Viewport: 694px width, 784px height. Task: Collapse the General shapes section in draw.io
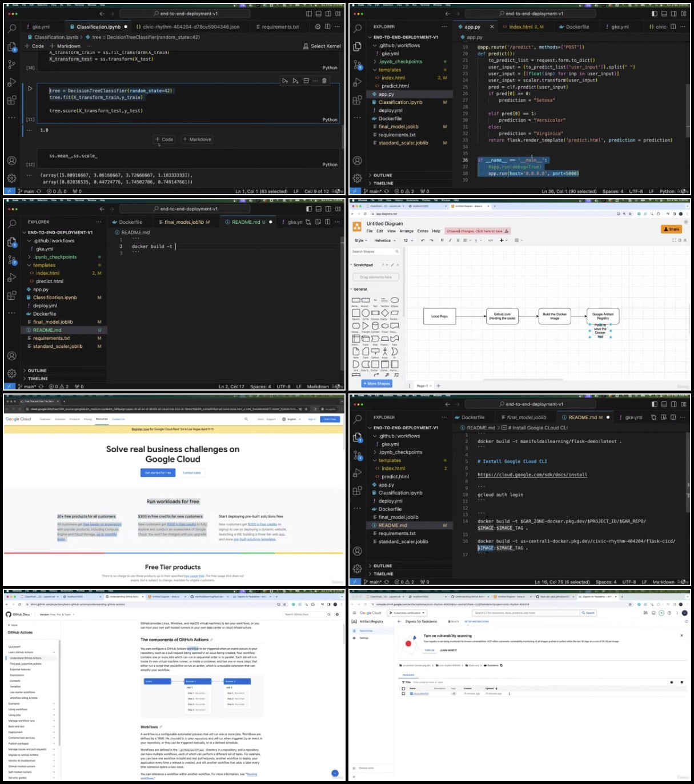[x=359, y=290]
